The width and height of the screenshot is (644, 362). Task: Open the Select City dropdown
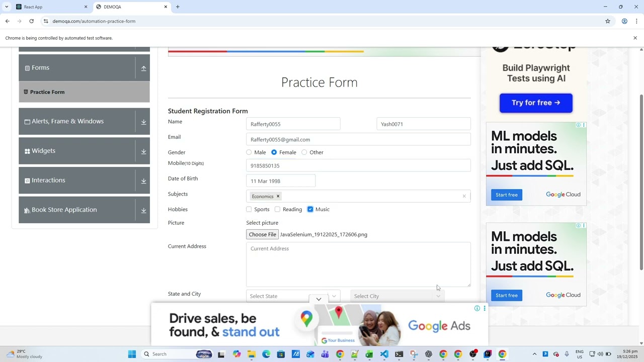tap(397, 296)
